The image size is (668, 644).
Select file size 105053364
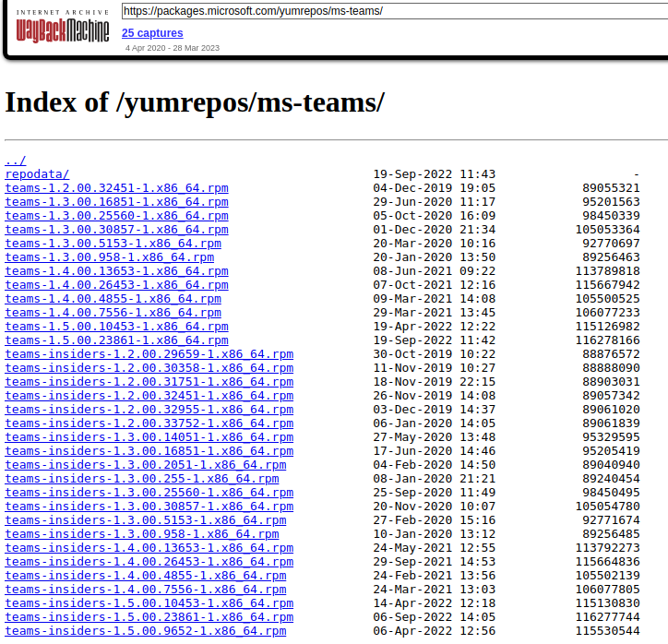point(607,230)
